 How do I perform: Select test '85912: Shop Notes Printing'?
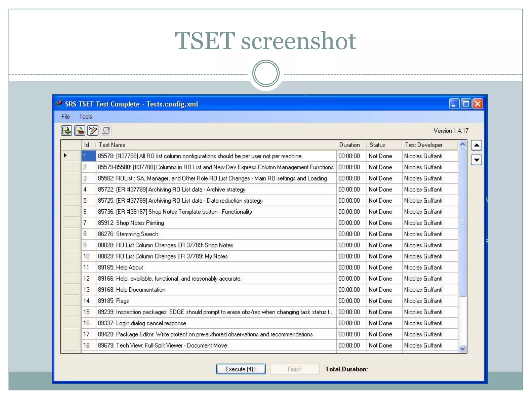216,223
